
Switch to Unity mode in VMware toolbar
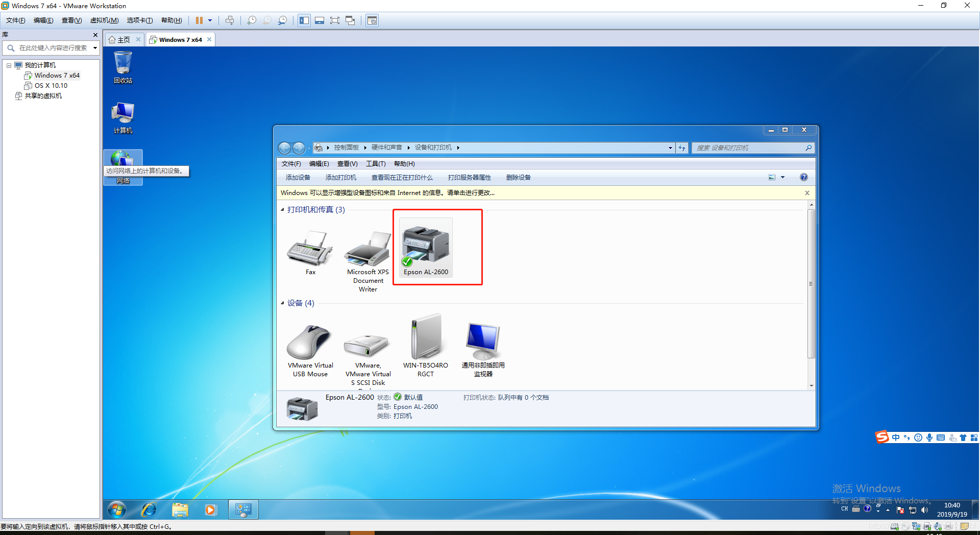pos(350,20)
